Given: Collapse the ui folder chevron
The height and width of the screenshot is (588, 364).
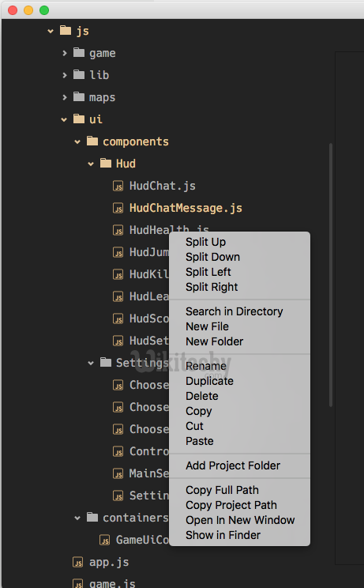Looking at the screenshot, I should pyautogui.click(x=64, y=119).
